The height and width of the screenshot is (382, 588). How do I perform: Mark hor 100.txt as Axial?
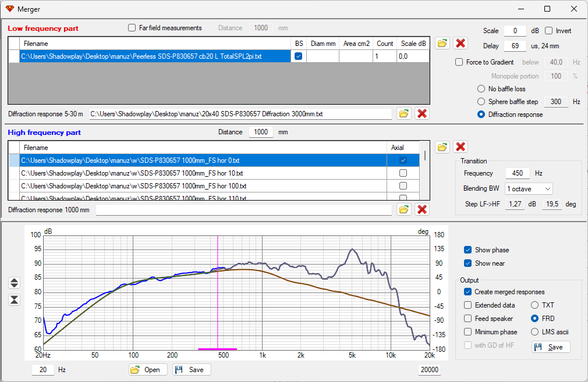click(403, 185)
